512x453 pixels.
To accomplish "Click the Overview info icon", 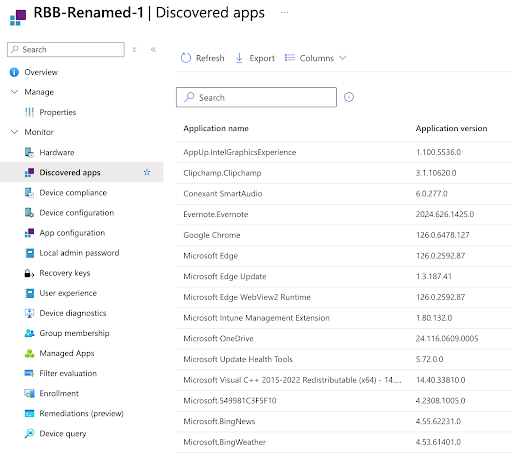I will point(14,72).
